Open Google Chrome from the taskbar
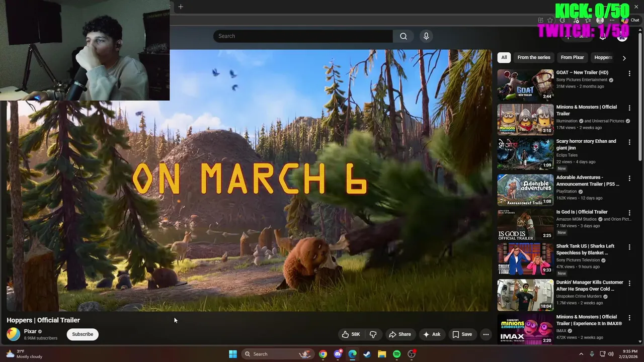644x362 pixels. point(323,354)
